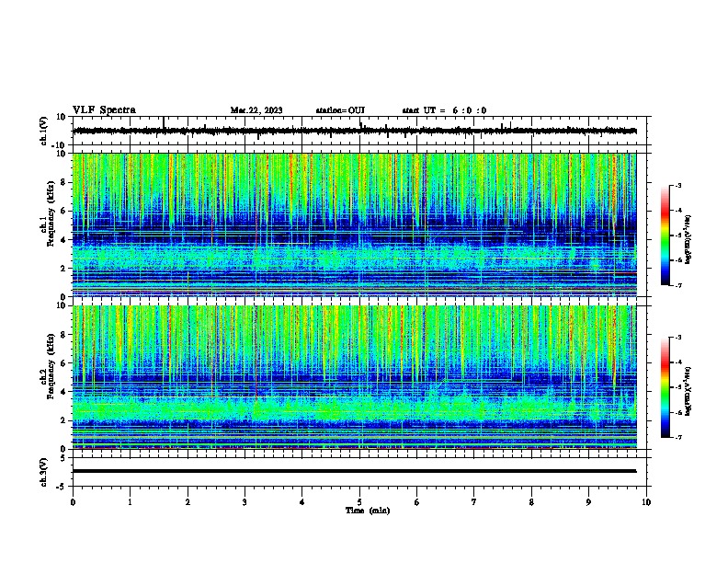Screen dimensions: 728x563
Task: Click the time axis tick label "8"
Action: click(531, 502)
